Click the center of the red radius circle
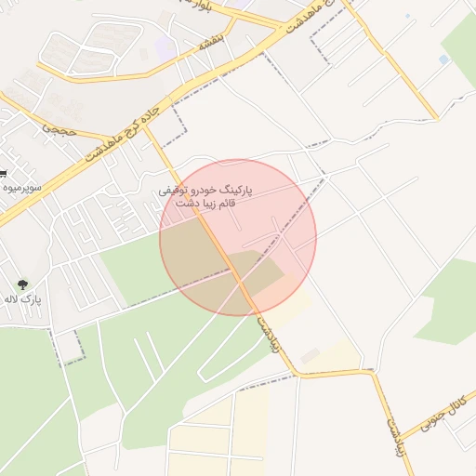This screenshot has width=476, height=476. [238, 238]
